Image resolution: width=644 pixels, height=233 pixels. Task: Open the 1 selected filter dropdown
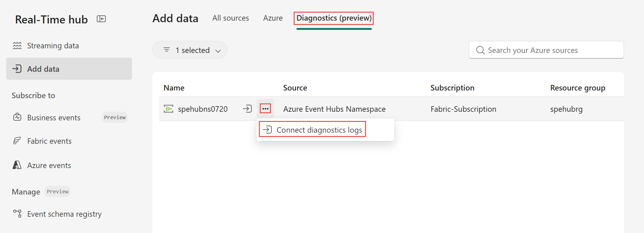[190, 50]
